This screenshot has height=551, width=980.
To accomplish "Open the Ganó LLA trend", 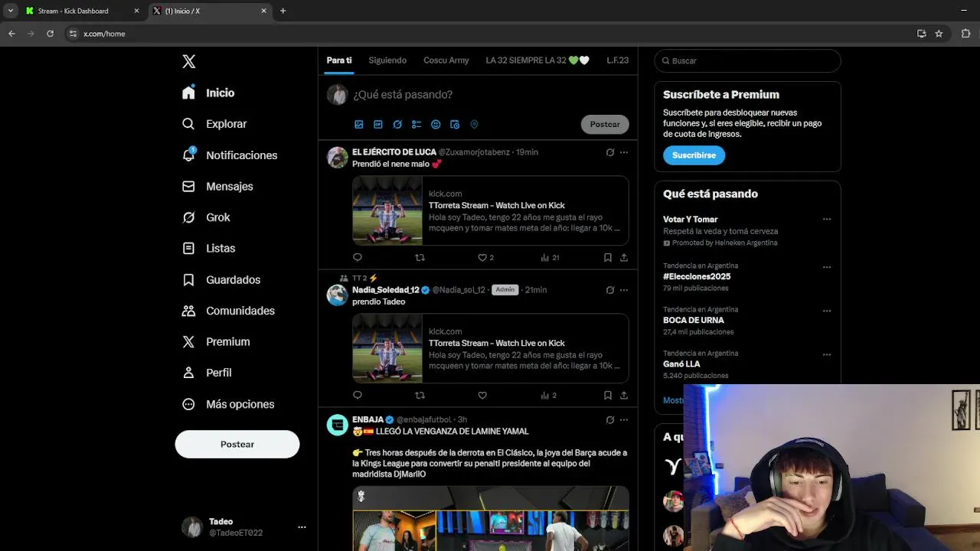I will point(681,364).
